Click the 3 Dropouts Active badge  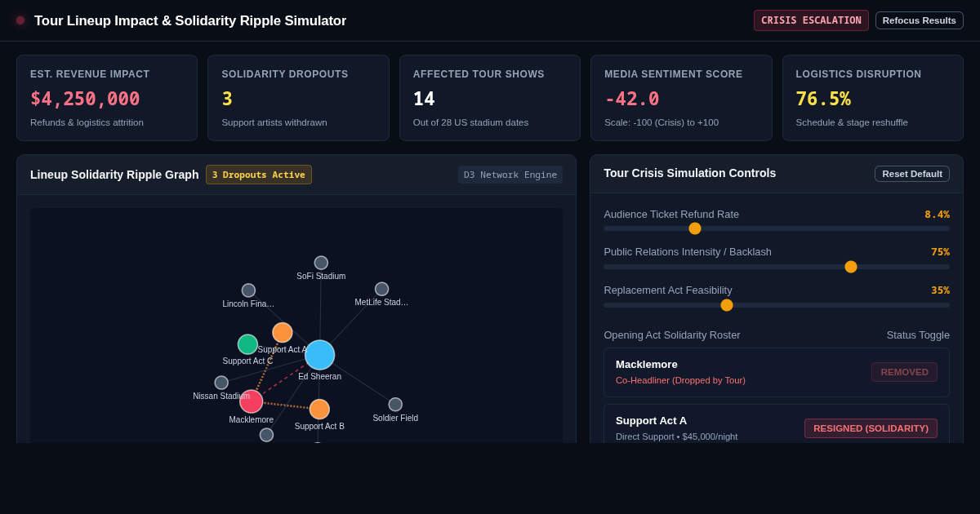[259, 175]
